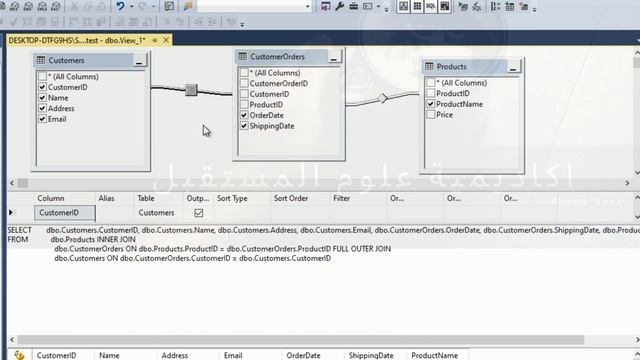The image size is (640, 360).
Task: Select the ProductID field in CustomerOrders
Action: [266, 104]
